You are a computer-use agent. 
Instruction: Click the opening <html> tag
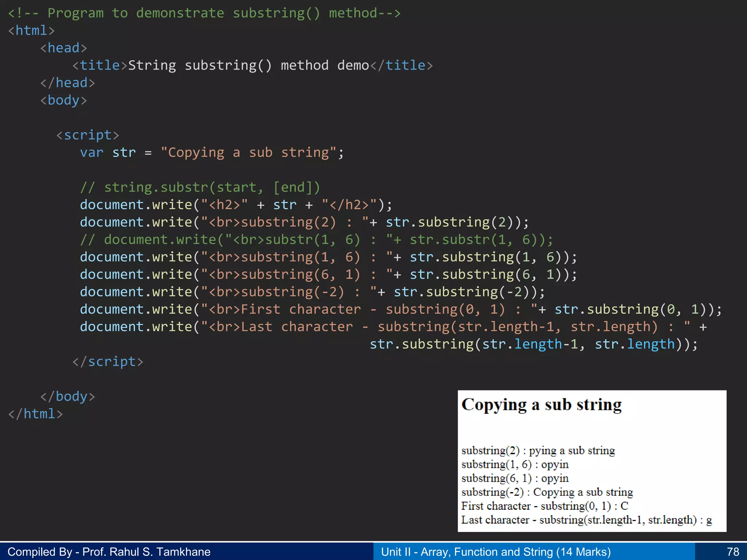(x=31, y=30)
